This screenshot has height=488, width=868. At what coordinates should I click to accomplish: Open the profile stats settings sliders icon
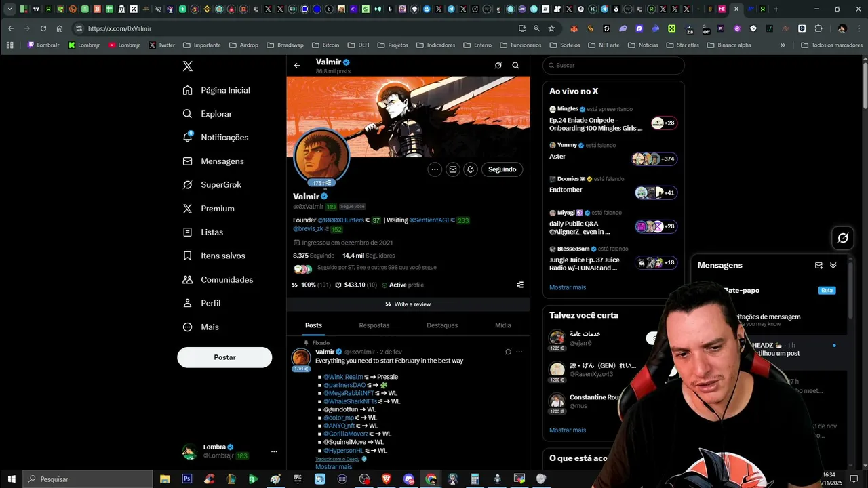[x=520, y=285]
